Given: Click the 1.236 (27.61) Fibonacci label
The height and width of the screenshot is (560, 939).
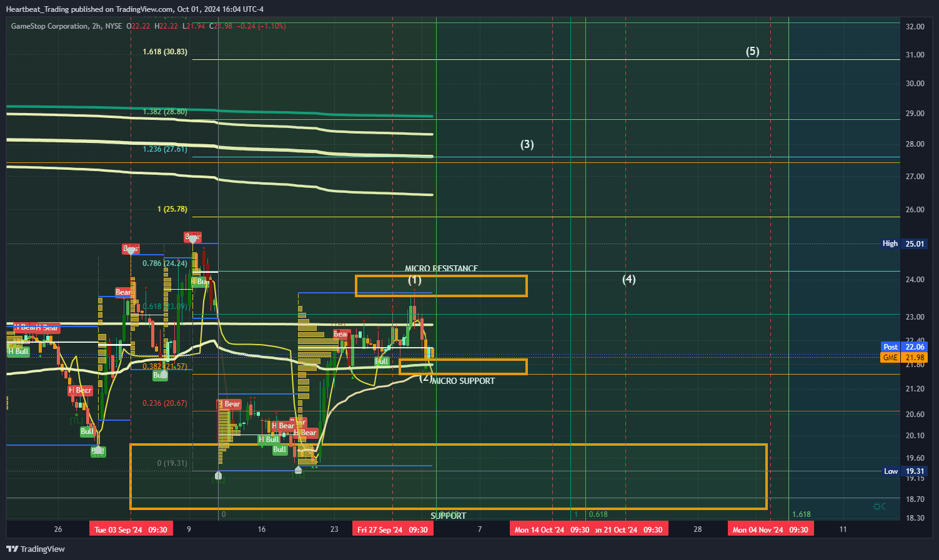Looking at the screenshot, I should (165, 149).
